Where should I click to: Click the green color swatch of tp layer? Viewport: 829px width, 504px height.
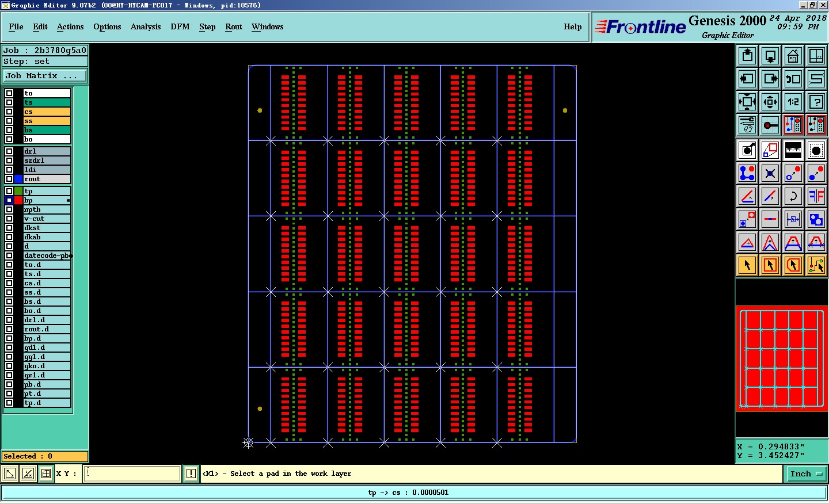[18, 191]
